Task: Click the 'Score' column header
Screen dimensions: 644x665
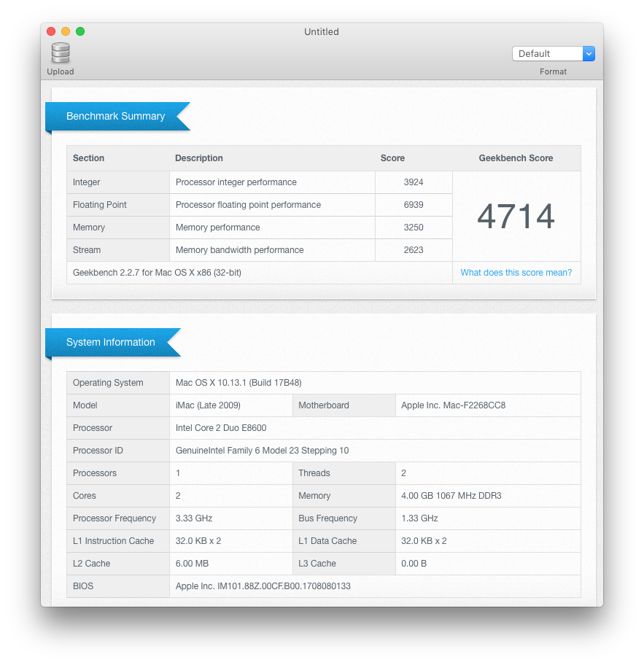Action: coord(392,158)
